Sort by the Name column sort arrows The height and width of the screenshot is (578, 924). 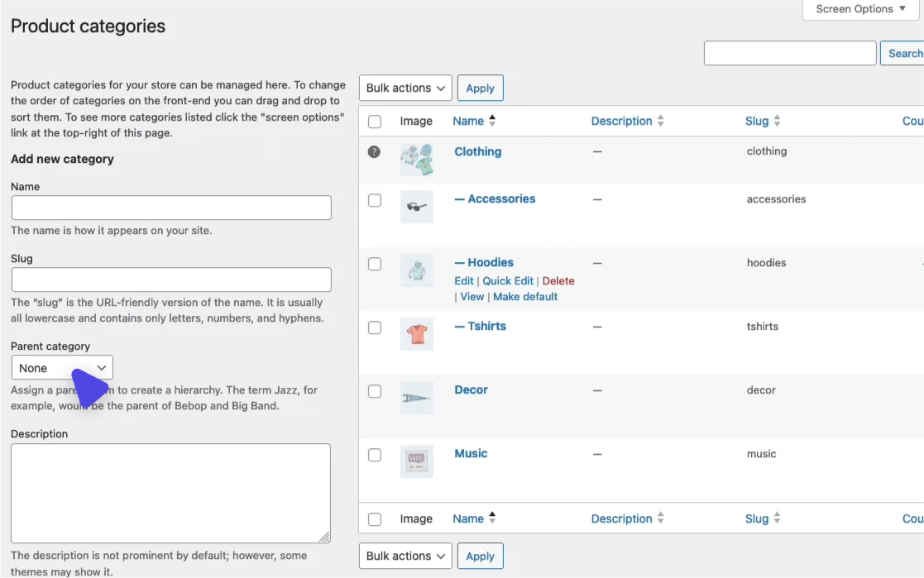click(x=492, y=121)
